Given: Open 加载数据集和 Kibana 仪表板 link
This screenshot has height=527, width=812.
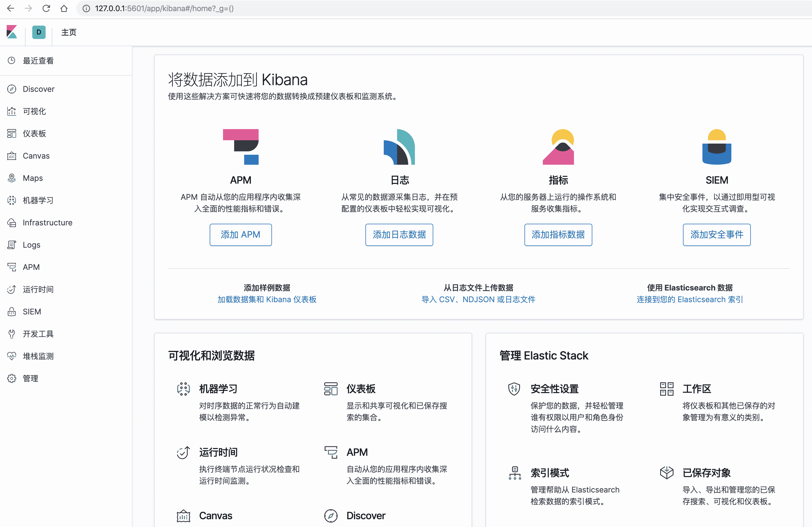Looking at the screenshot, I should pos(267,299).
